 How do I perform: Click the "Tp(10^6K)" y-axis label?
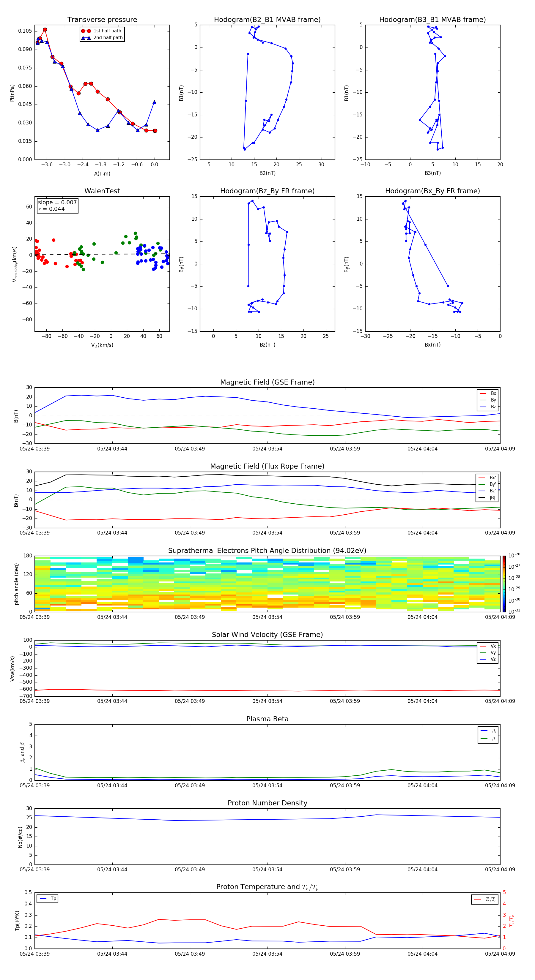[17, 921]
